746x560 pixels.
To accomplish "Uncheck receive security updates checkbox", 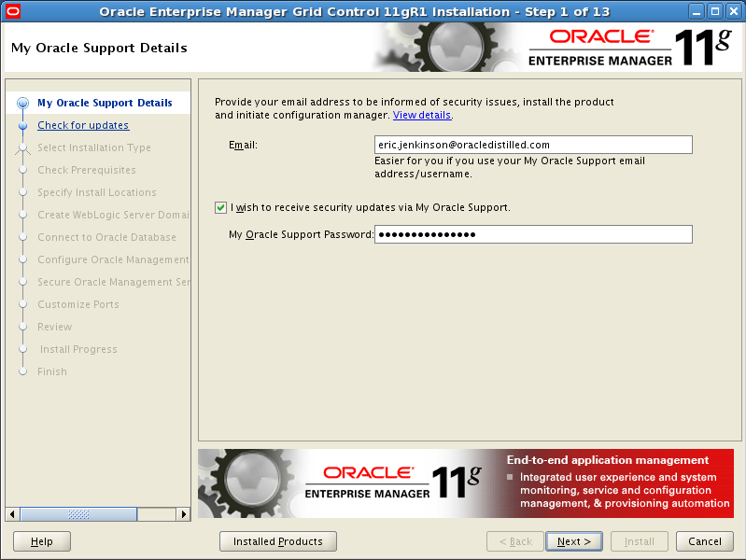I will [220, 207].
